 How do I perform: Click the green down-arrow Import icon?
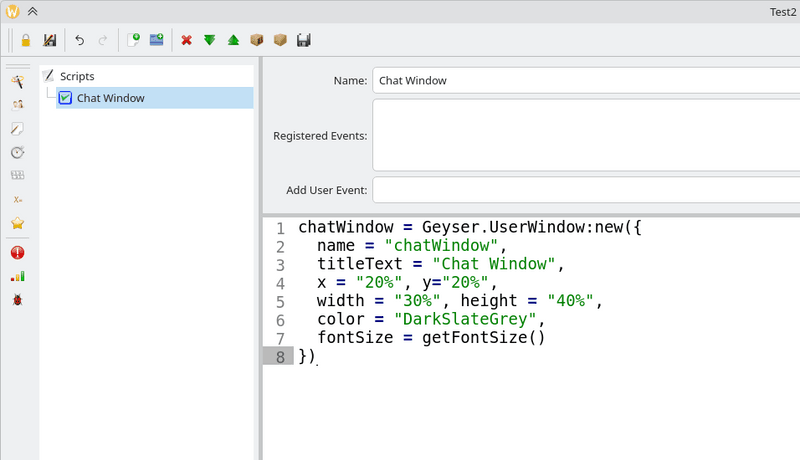pyautogui.click(x=210, y=40)
